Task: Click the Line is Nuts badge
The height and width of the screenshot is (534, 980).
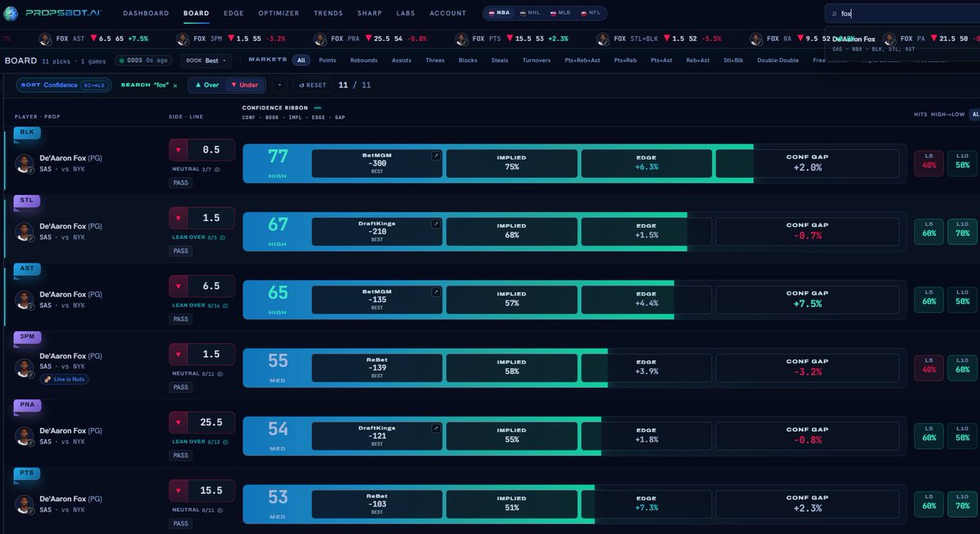Action: click(65, 379)
